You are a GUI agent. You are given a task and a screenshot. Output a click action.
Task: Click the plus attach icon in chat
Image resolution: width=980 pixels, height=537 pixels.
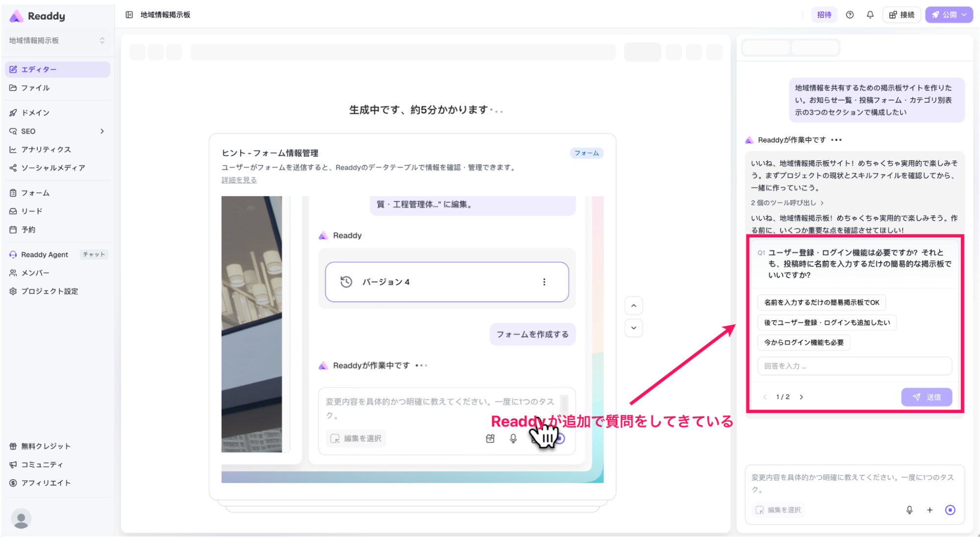click(x=930, y=510)
